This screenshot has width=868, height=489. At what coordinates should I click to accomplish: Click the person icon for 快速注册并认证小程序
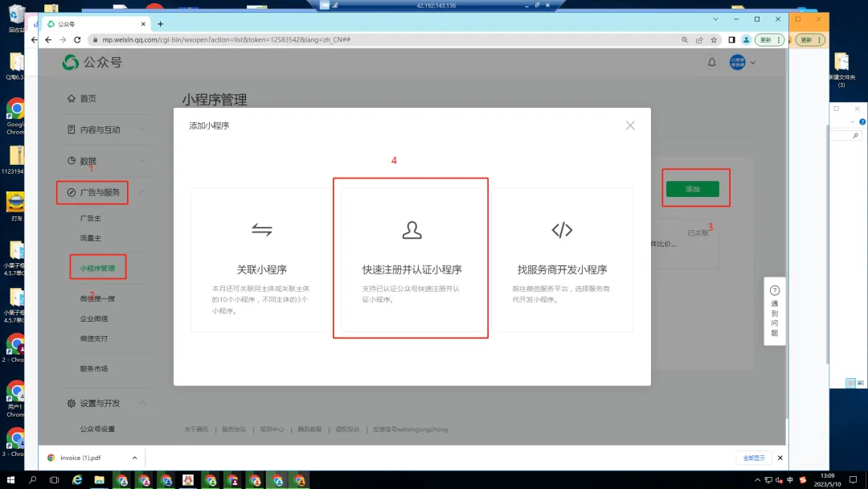(x=411, y=230)
